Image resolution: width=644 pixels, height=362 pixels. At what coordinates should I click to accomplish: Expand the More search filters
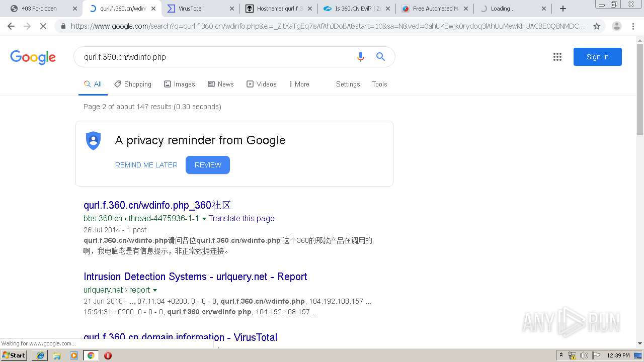tap(299, 84)
